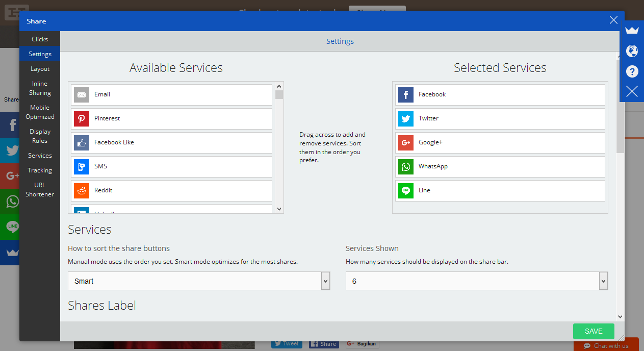Image resolution: width=644 pixels, height=351 pixels.
Task: Click Facebook button on page's left share bar
Action: pyautogui.click(x=10, y=125)
